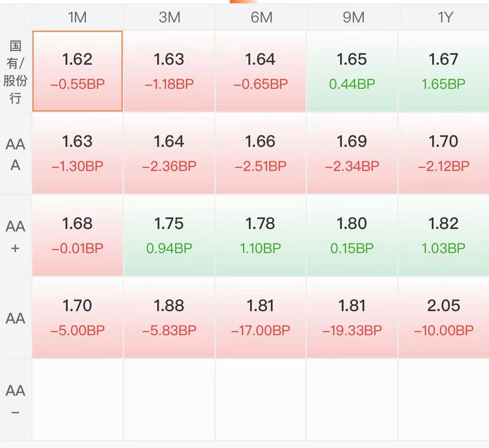This screenshot has width=489, height=448.
Task: Click AA+ 3M cell valued 1.75
Action: click(169, 236)
